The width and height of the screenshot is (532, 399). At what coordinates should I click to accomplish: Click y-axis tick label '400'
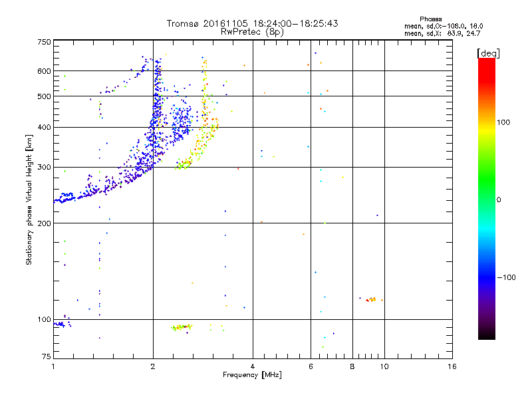click(x=44, y=128)
